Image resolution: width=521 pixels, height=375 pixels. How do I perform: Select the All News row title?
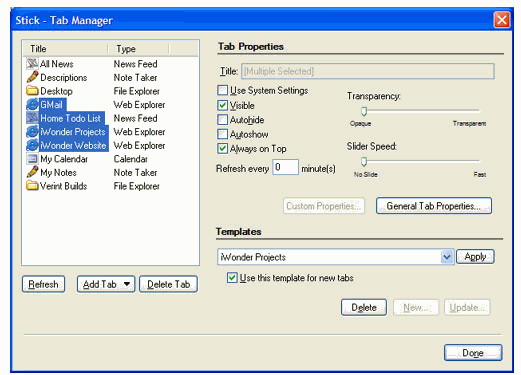(x=56, y=64)
